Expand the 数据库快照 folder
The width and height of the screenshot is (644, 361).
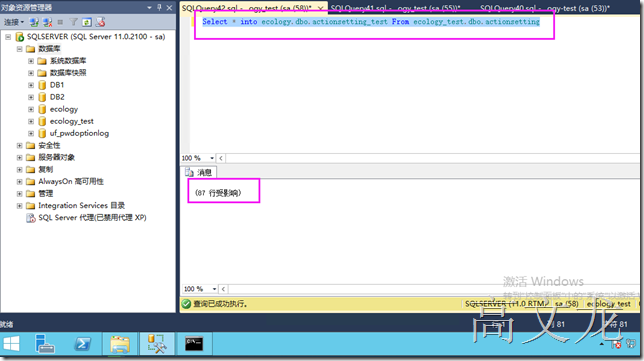(31, 73)
